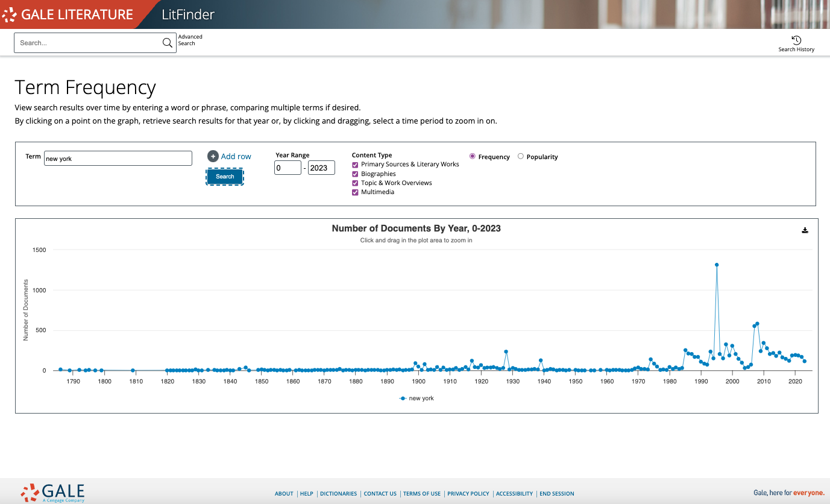Click the Add row plus icon
830x504 pixels.
tap(213, 156)
